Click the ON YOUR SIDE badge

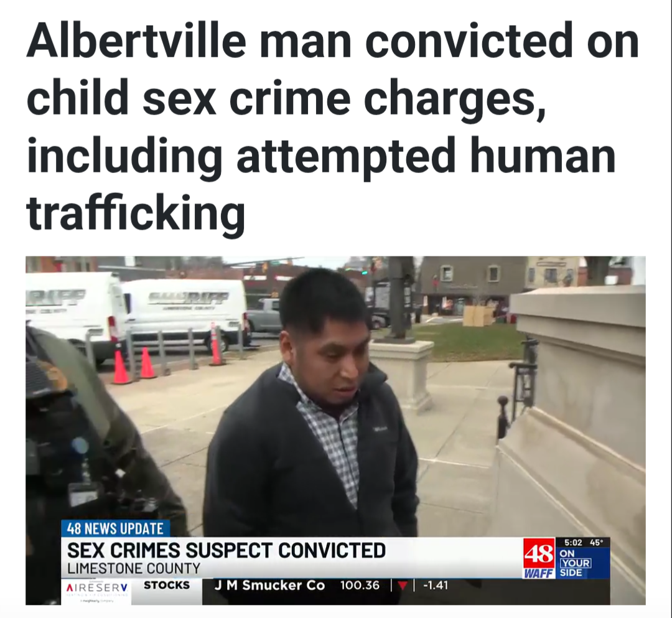[x=575, y=563]
